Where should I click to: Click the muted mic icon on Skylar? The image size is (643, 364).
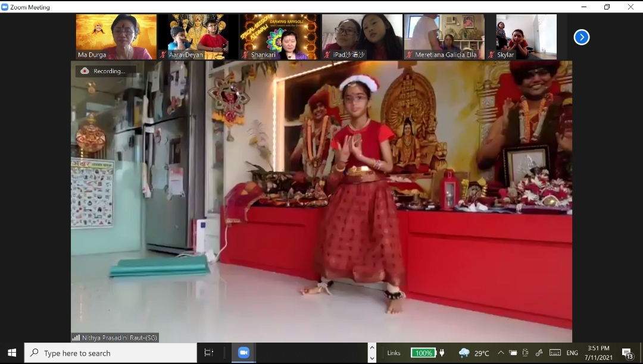(491, 55)
